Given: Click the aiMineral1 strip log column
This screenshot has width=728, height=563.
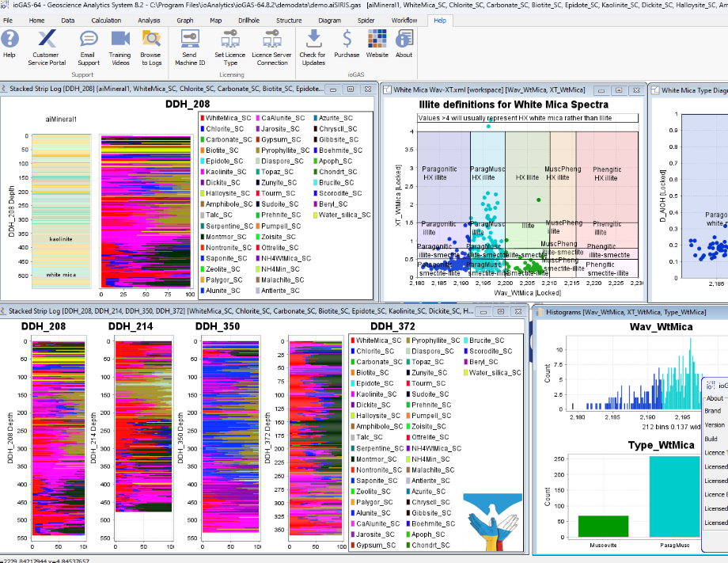Looking at the screenshot, I should (x=61, y=212).
